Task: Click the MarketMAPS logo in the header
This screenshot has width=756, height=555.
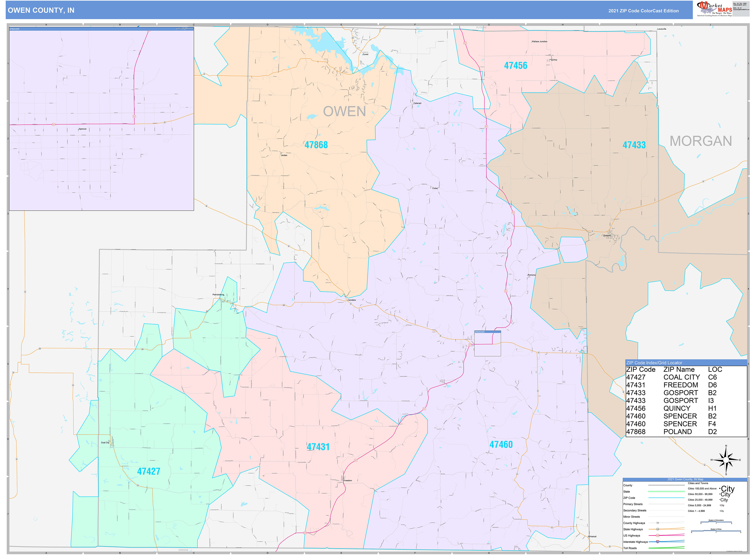Action: click(715, 9)
